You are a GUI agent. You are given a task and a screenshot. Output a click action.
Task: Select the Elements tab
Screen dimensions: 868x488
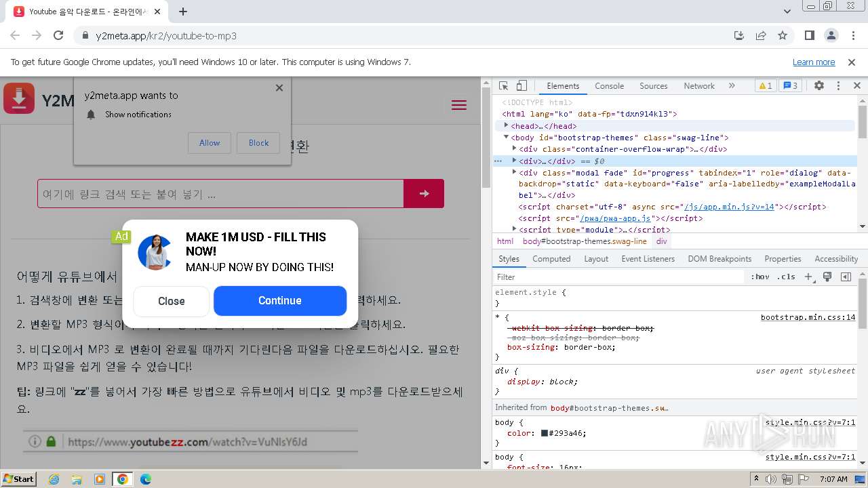point(563,86)
